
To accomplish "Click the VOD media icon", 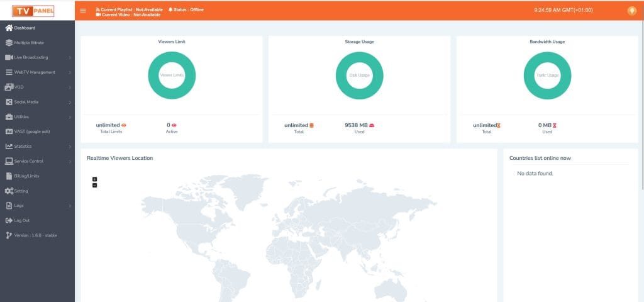I will pyautogui.click(x=9, y=87).
